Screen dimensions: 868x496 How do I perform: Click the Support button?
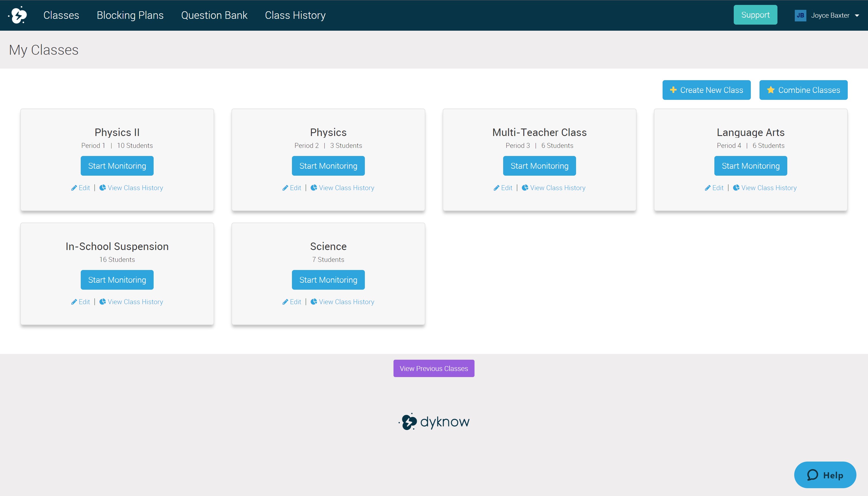(755, 15)
